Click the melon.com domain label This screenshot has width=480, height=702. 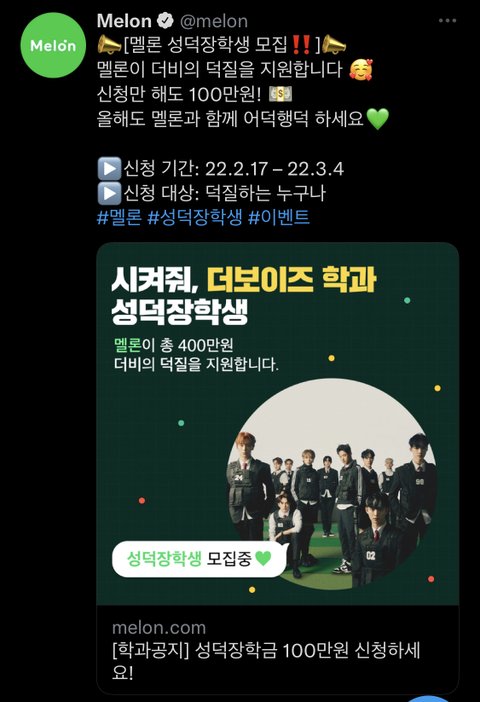(x=159, y=628)
